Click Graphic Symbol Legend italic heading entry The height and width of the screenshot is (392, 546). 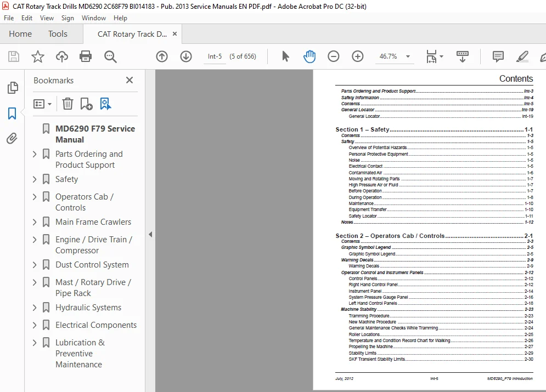pos(437,247)
